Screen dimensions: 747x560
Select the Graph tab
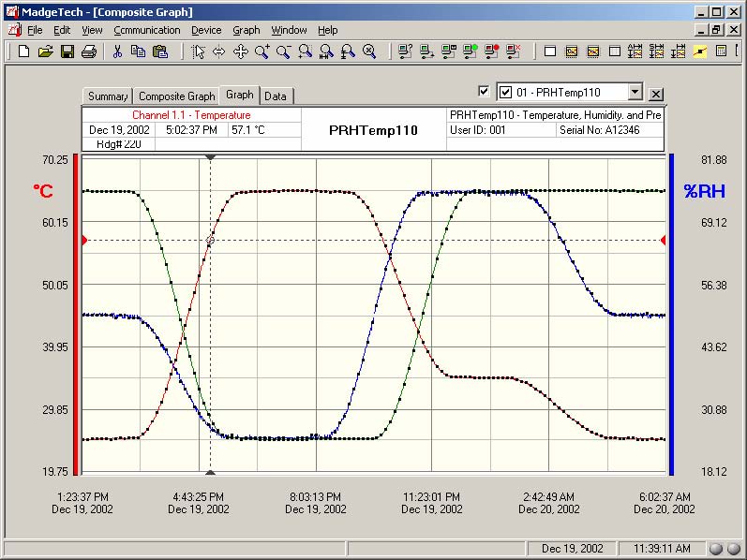[x=240, y=95]
